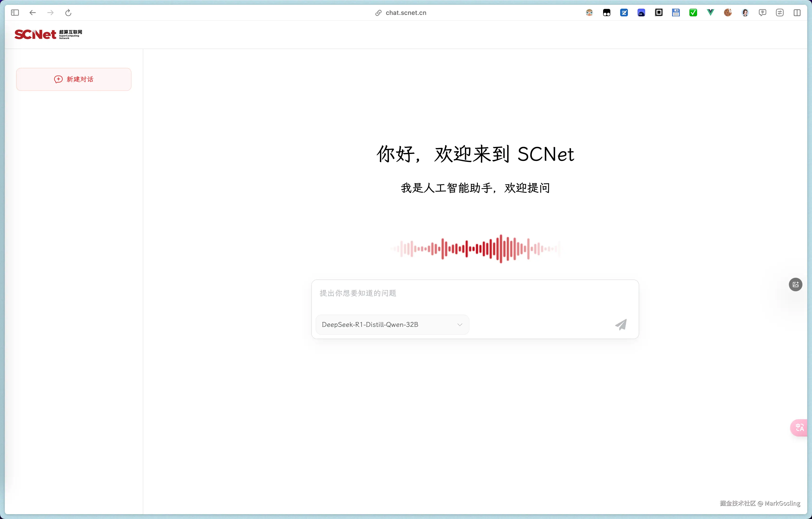Reload the page
This screenshot has height=519, width=812.
(68, 13)
